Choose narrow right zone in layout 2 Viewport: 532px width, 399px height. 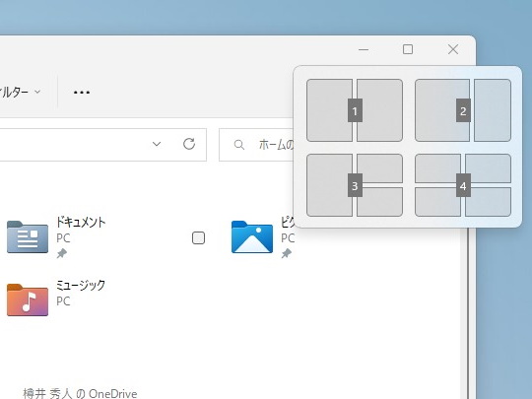pos(493,110)
